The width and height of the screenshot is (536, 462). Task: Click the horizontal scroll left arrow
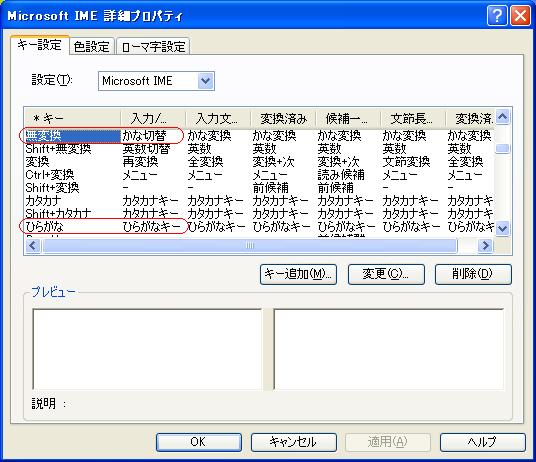[x=33, y=245]
